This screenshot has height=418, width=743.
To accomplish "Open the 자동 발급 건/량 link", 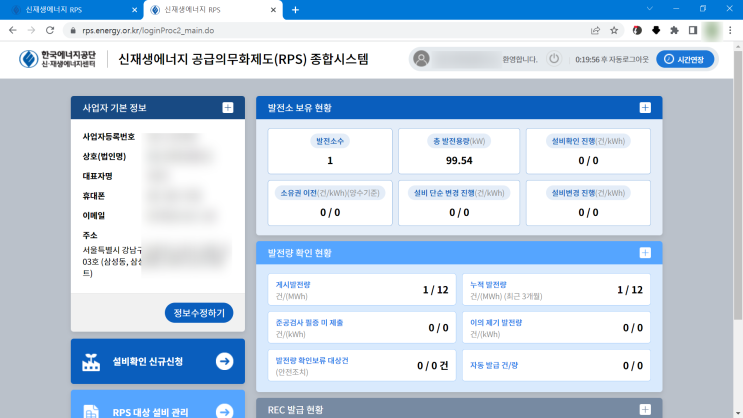I will click(x=494, y=365).
